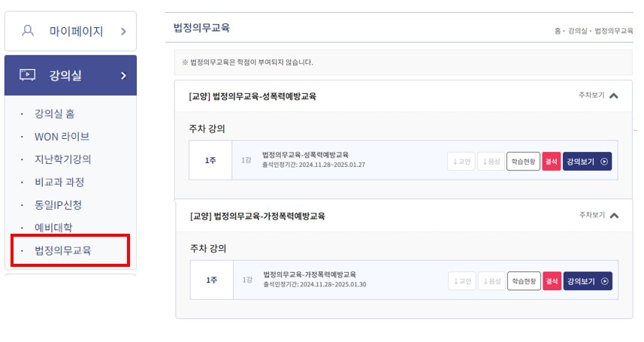The height and width of the screenshot is (342, 644).
Task: Select 비교과 과정 sidebar entry
Action: 59,182
